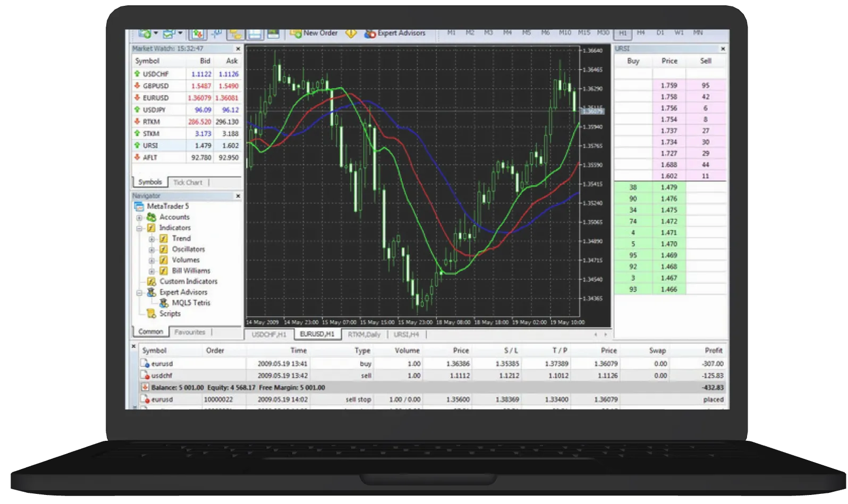Toggle the Navigator window toolbar icon
The image size is (848, 504).
[x=235, y=33]
